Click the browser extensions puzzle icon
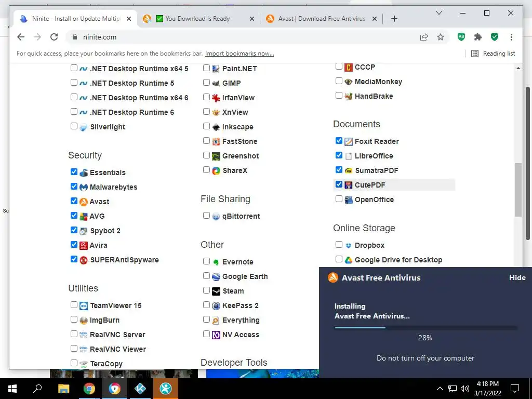The image size is (532, 399). pos(478,37)
